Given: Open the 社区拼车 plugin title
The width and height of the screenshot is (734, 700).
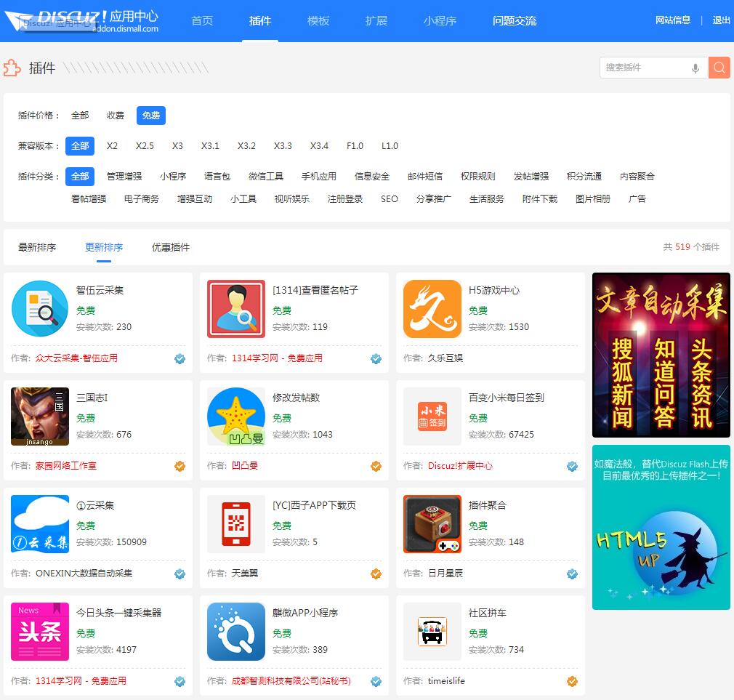Looking at the screenshot, I should (x=488, y=613).
